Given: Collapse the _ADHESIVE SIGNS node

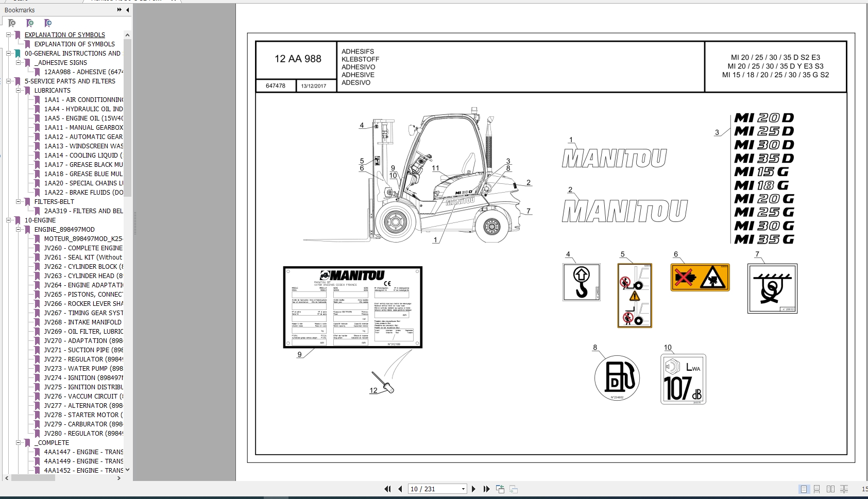Looking at the screenshot, I should [18, 63].
